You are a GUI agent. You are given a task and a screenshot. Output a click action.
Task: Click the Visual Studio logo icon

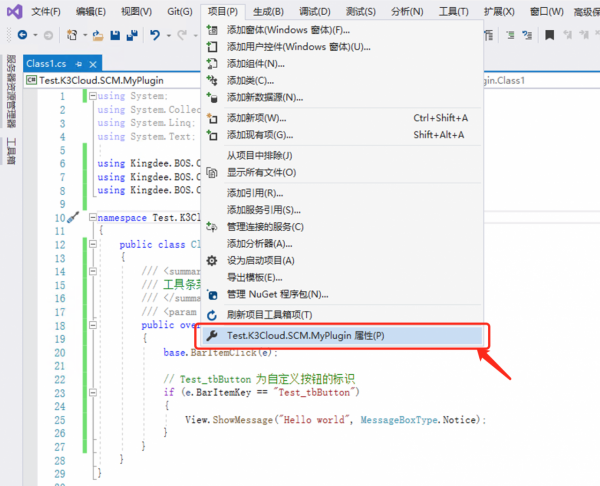[12, 11]
